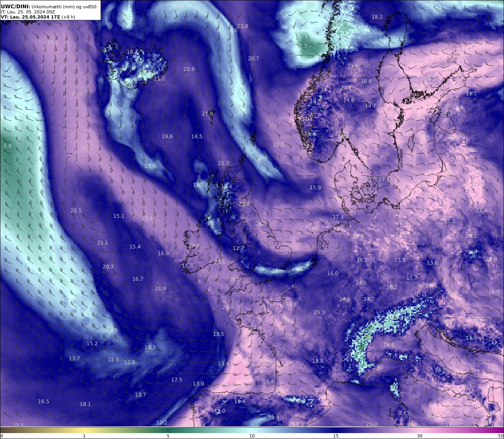Screen dimensions: 504x439
Task: Click the map value '13.6'
Action: point(432,263)
